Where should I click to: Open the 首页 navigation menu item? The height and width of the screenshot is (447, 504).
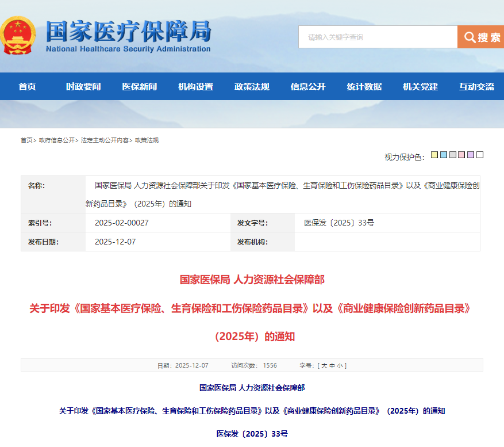click(x=27, y=87)
